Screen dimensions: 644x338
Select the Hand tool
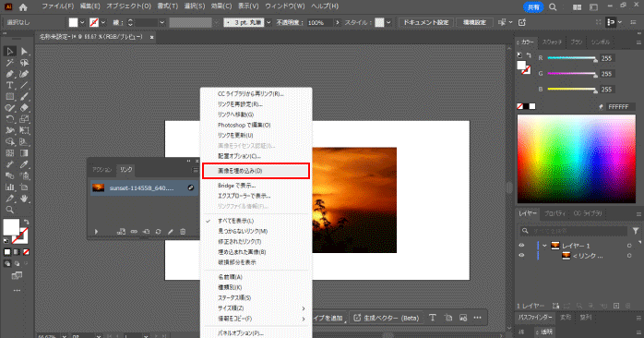pos(24,199)
